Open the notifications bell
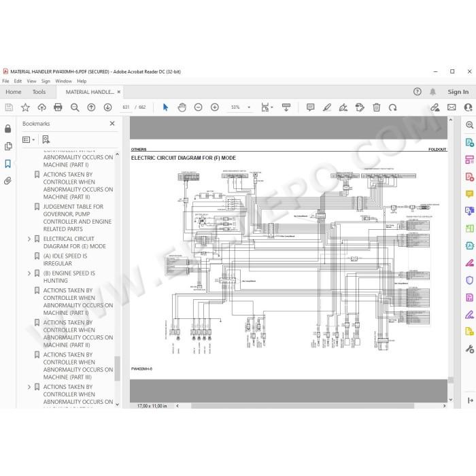476x476 pixels. tap(433, 92)
